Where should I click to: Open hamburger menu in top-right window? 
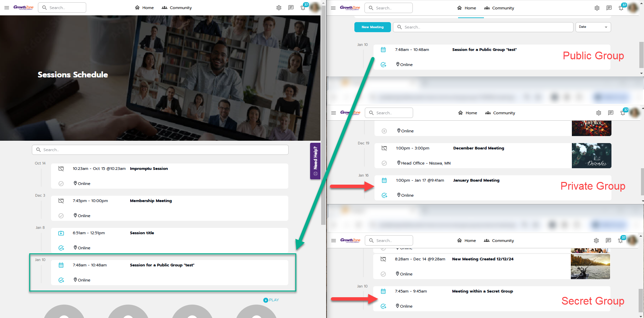pyautogui.click(x=333, y=8)
